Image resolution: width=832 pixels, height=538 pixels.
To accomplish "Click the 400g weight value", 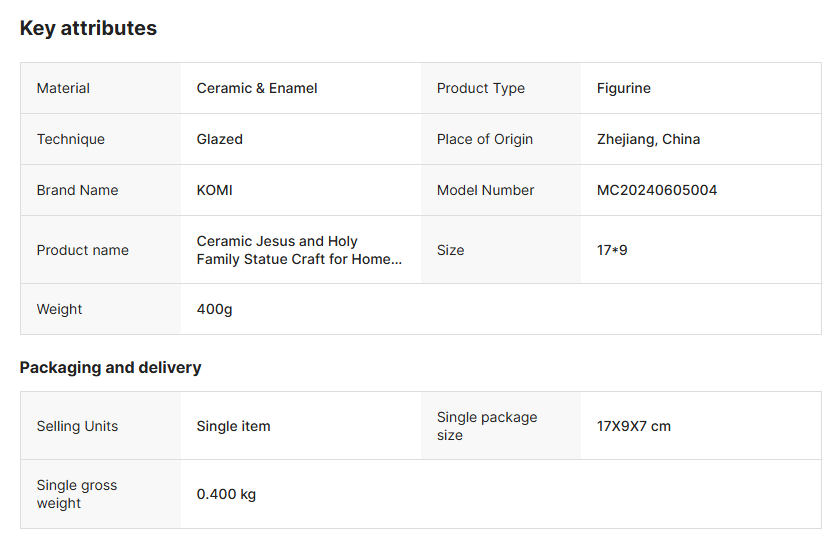I will point(214,309).
